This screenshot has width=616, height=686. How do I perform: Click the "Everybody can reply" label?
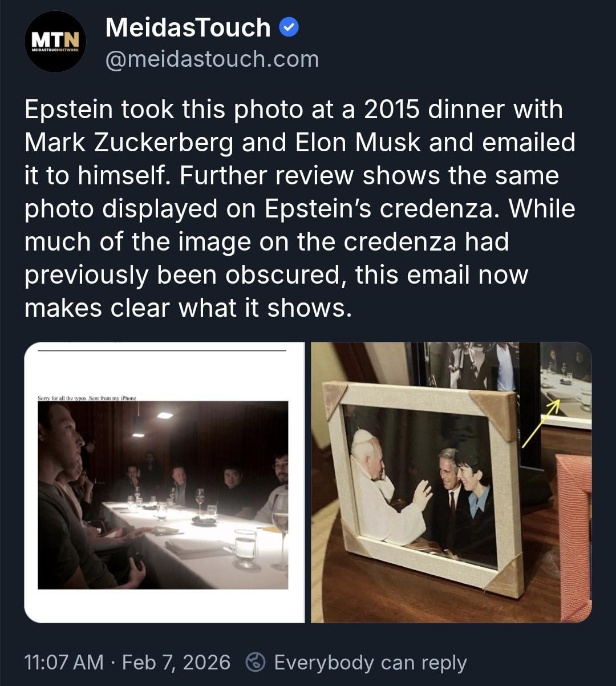(x=370, y=662)
